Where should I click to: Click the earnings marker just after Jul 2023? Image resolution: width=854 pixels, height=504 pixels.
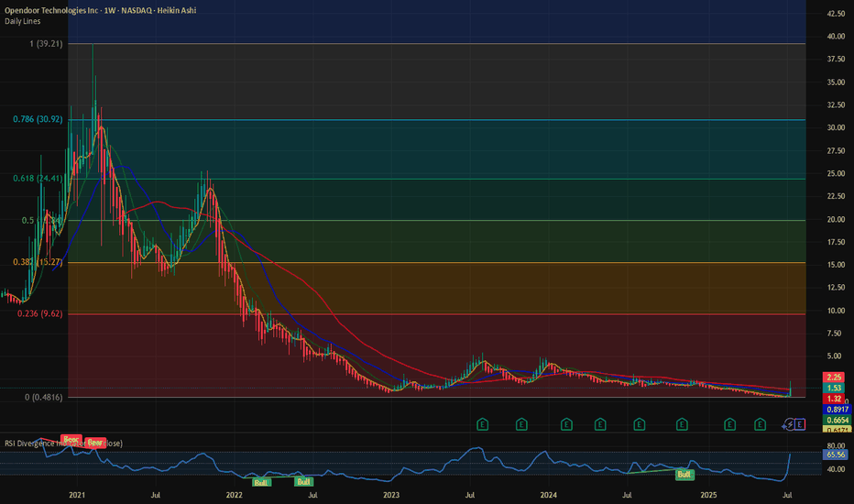[x=482, y=424]
